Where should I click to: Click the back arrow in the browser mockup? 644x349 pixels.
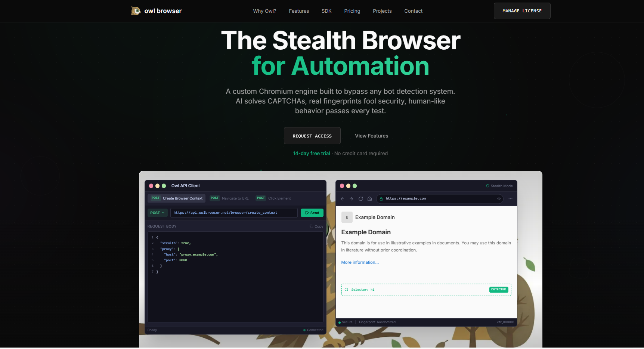342,198
